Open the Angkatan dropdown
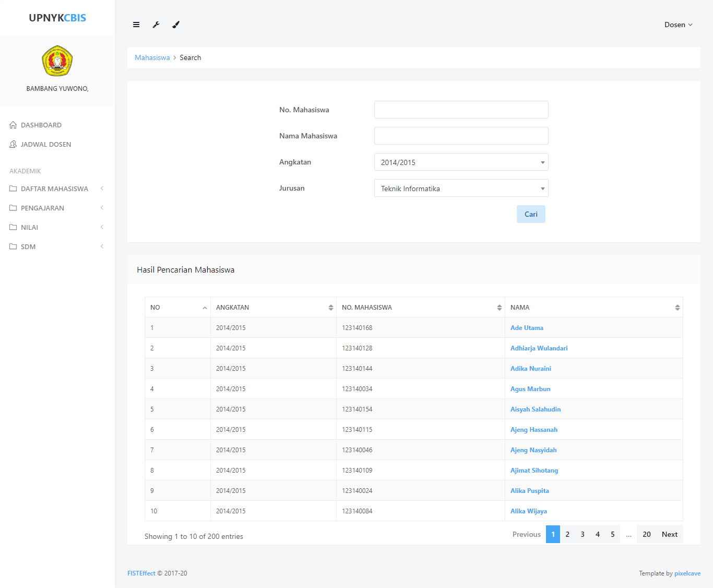Image resolution: width=713 pixels, height=588 pixels. [x=461, y=162]
